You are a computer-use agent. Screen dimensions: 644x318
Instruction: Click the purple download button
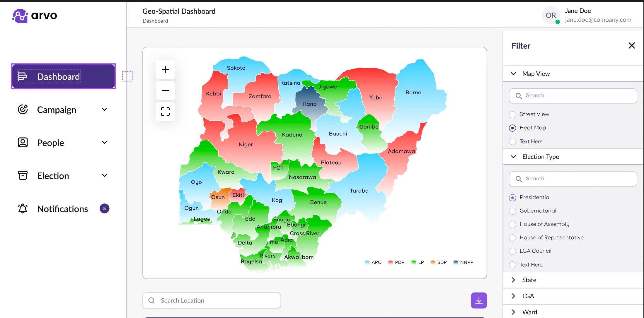[x=479, y=300]
